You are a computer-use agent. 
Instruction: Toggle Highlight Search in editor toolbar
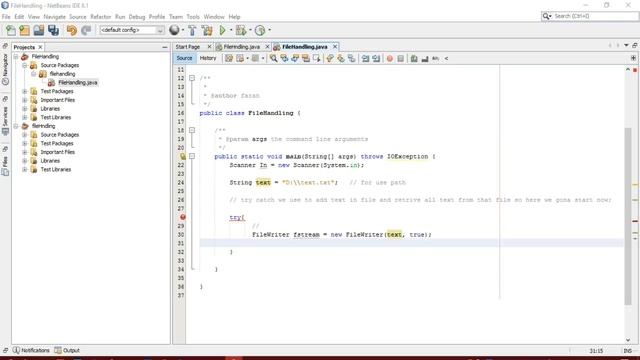[x=306, y=58]
